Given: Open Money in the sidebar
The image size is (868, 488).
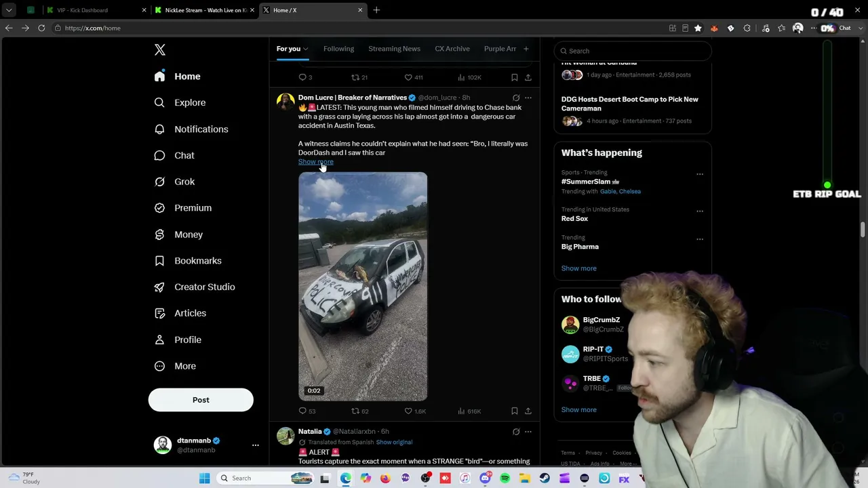Looking at the screenshot, I should click(x=178, y=235).
